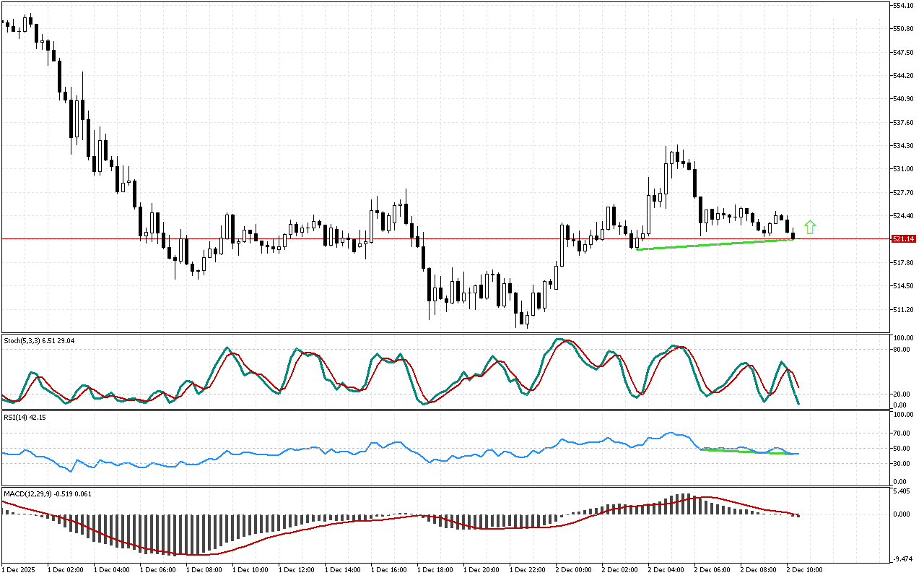This screenshot has height=578, width=924.
Task: Click the Stoch(5,3,3) indicator label
Action: (39, 340)
